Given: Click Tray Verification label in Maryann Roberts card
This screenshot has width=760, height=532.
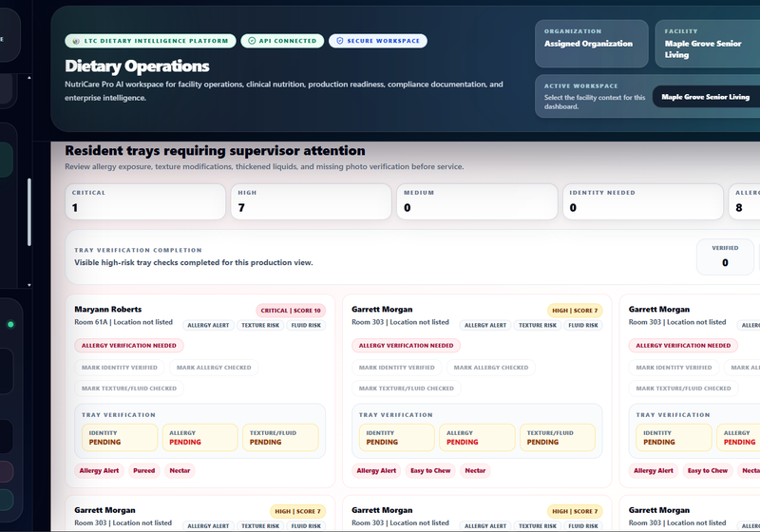Looking at the screenshot, I should [119, 415].
